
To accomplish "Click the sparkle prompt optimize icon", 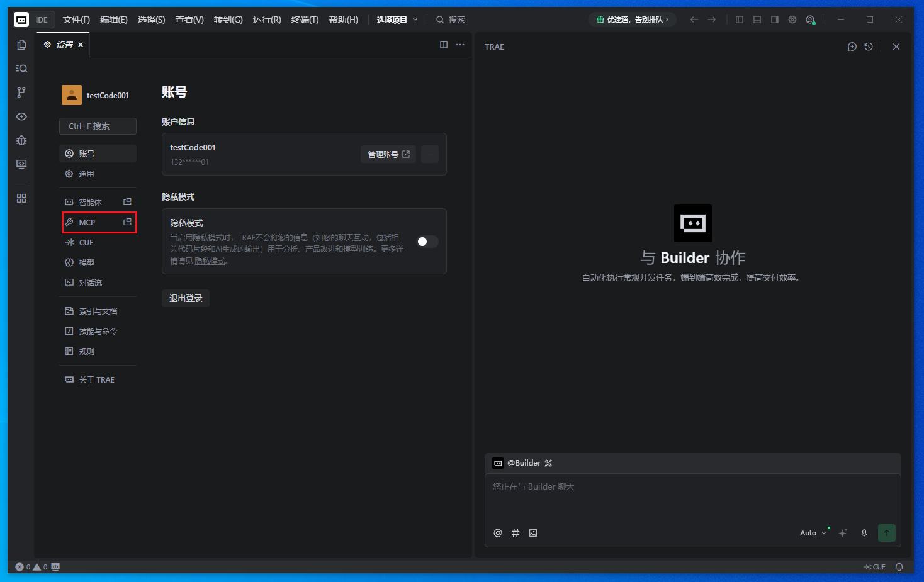I will [843, 533].
